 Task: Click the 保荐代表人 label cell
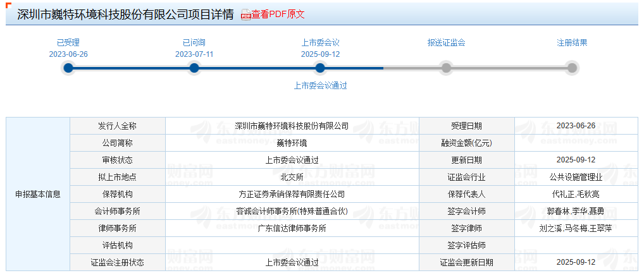(467, 194)
